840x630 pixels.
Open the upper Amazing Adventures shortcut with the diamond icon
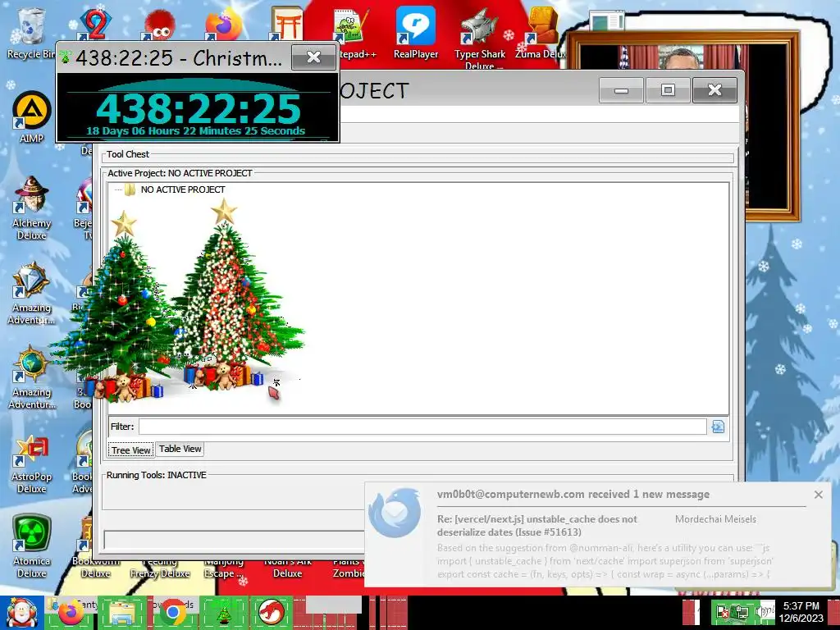click(32, 293)
